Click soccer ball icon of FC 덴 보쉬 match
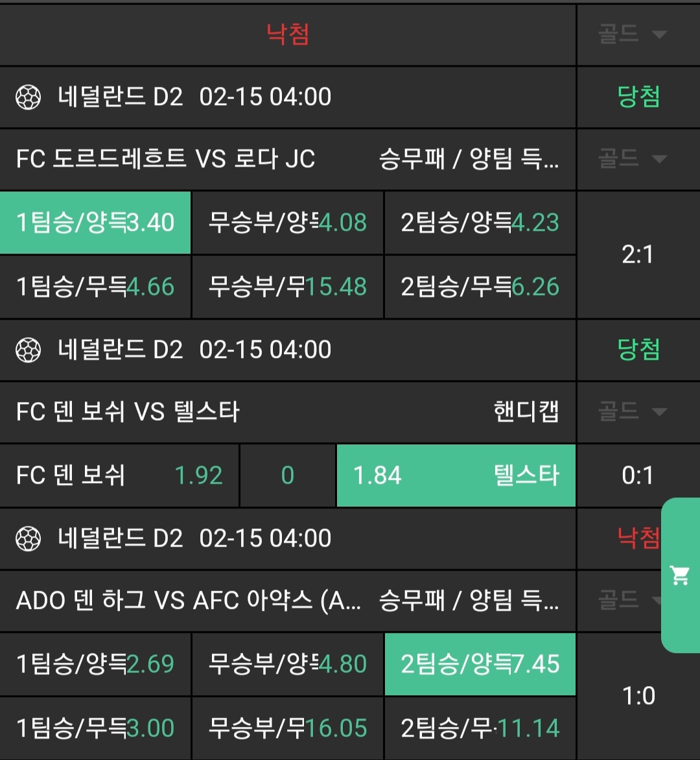 tap(28, 351)
